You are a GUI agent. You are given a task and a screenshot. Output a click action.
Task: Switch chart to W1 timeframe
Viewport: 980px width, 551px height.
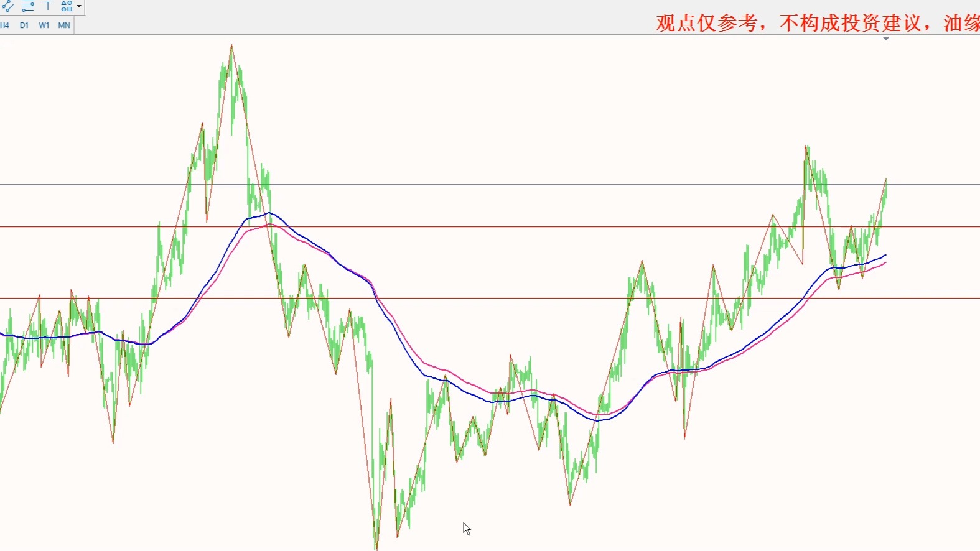tap(44, 25)
